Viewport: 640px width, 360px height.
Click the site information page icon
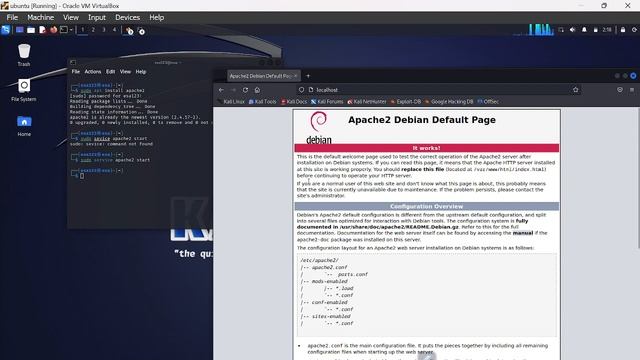point(311,90)
